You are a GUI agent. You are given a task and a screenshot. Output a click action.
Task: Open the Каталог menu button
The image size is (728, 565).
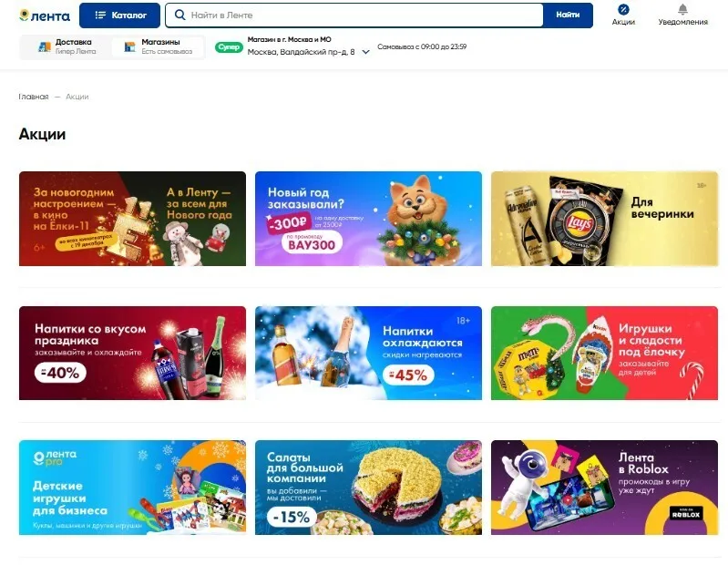pos(119,15)
